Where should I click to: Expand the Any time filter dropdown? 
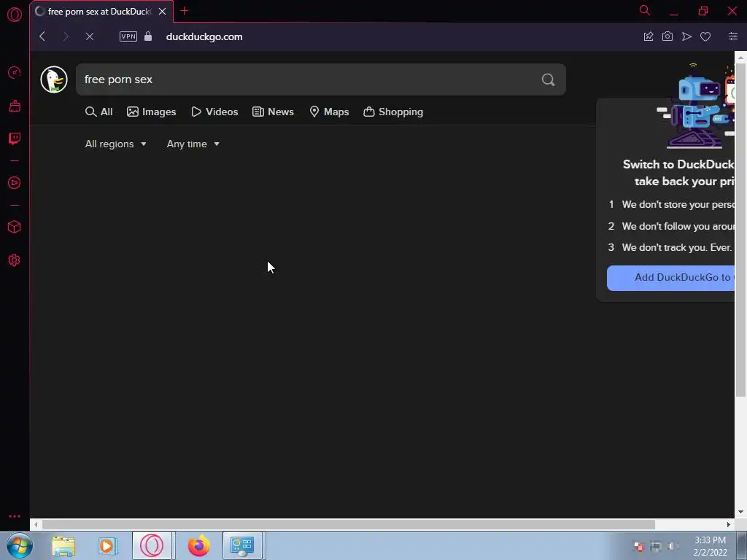click(x=193, y=144)
